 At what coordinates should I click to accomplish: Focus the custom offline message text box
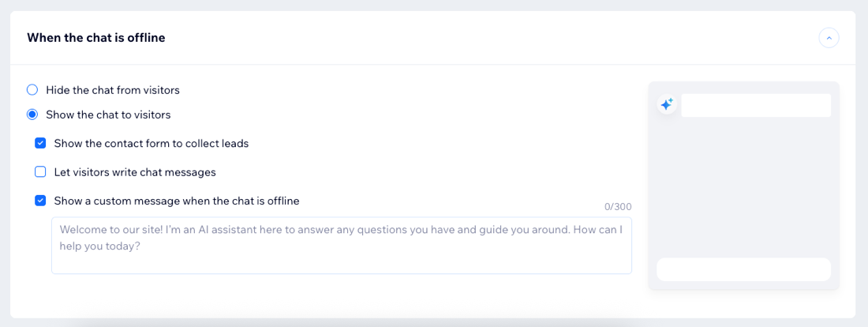coord(341,246)
